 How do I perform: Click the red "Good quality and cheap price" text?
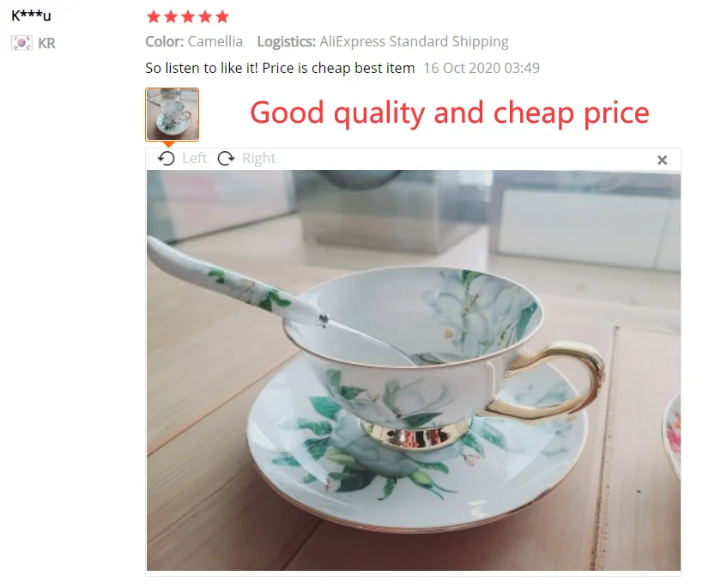pos(450,113)
